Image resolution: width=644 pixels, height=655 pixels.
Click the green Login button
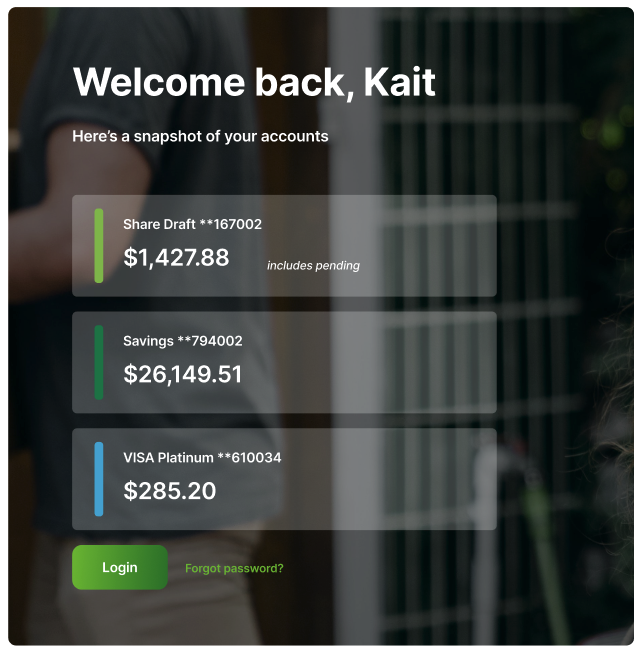120,567
